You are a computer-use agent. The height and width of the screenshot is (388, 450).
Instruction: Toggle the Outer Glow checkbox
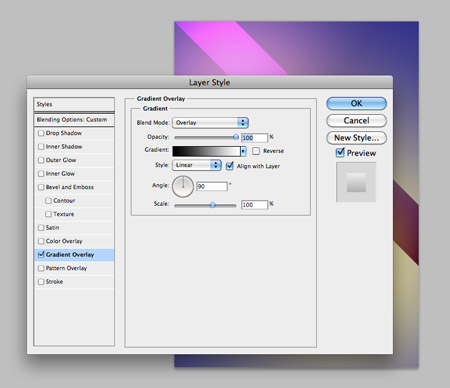click(x=41, y=160)
